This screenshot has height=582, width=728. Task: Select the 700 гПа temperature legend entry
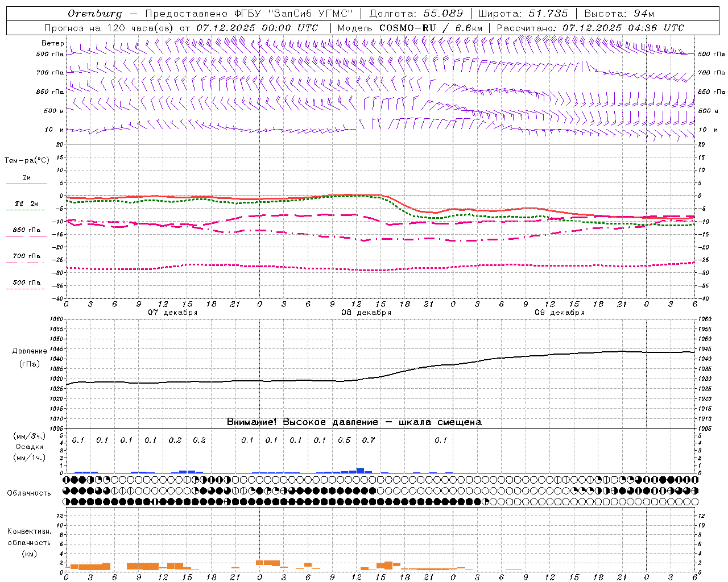[27, 256]
